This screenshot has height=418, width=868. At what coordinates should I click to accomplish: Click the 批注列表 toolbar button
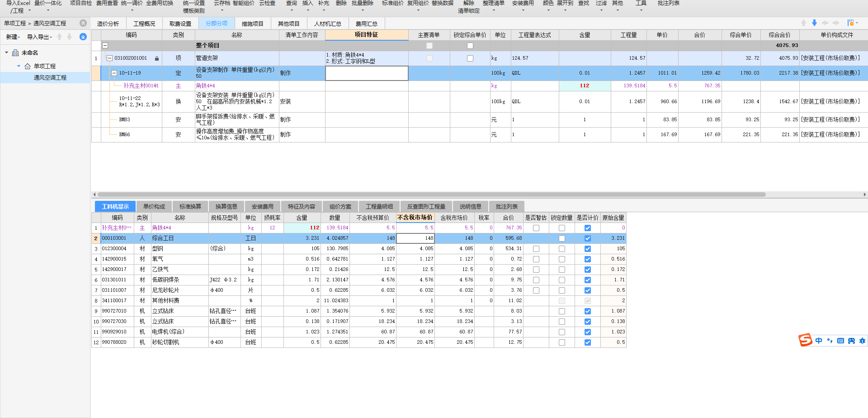669,4
